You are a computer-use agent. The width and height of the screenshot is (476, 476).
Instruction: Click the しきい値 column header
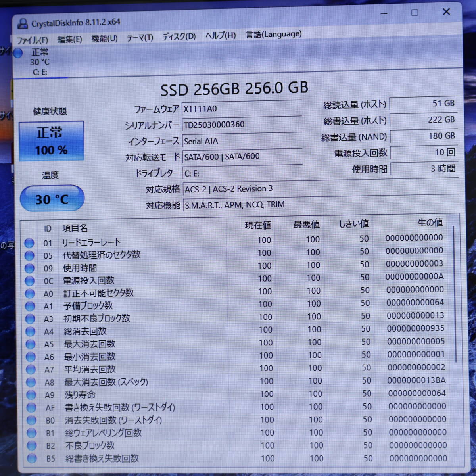tap(354, 224)
